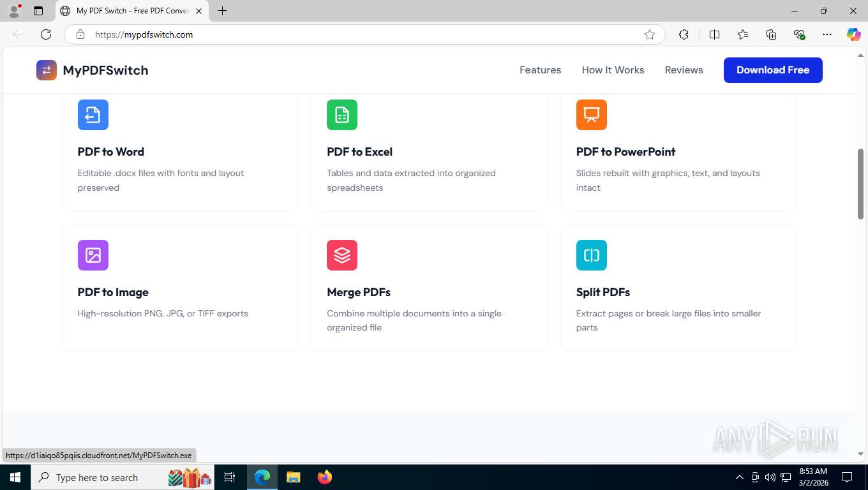Click 'Extract pages or break large files' text
This screenshot has height=490, width=868.
[x=669, y=320]
